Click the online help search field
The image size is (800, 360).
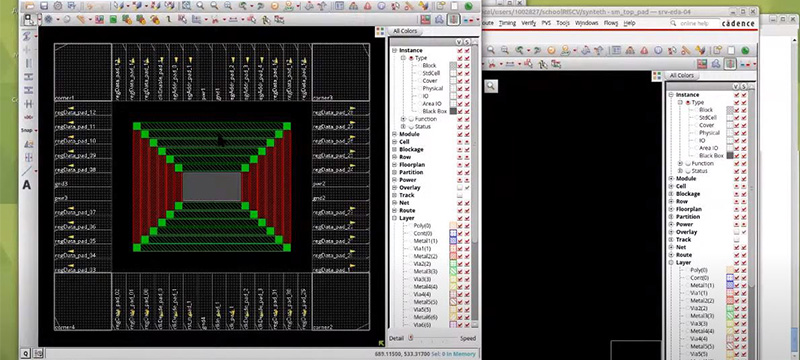click(x=694, y=23)
